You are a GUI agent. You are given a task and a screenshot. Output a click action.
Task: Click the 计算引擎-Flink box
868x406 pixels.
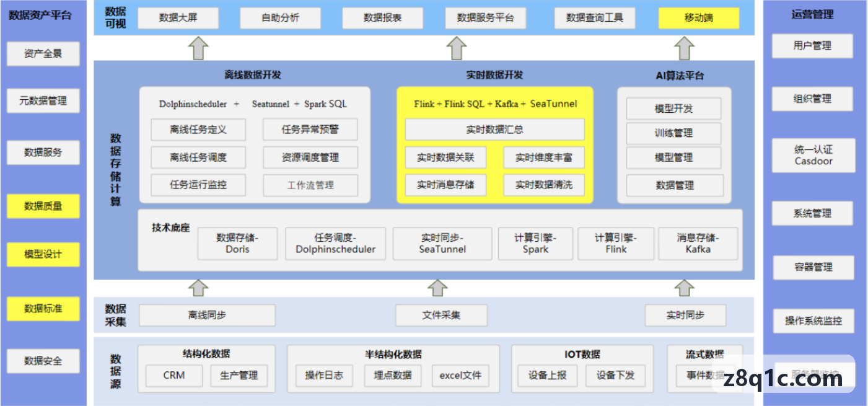pyautogui.click(x=616, y=244)
